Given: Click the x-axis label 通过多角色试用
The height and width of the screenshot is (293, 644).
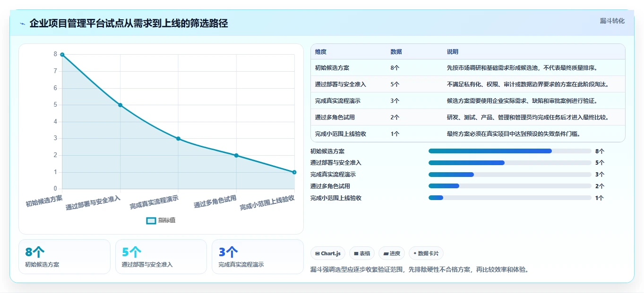Looking at the screenshot, I should coord(215,202).
